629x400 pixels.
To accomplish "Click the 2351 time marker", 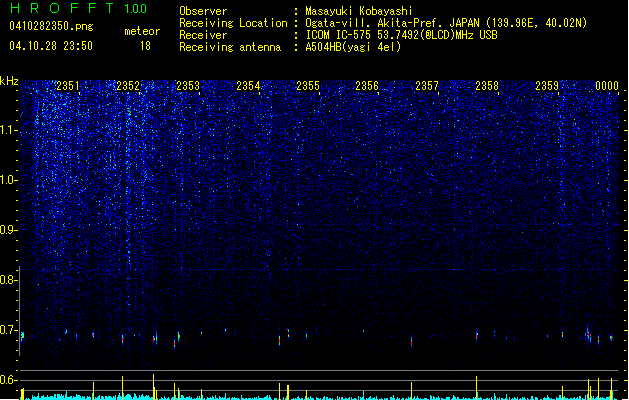I will (68, 85).
